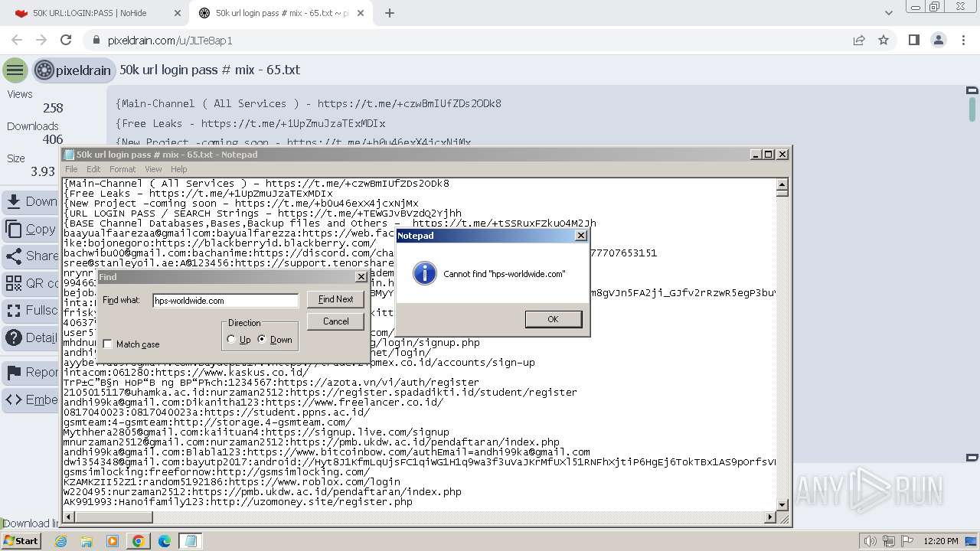Click the Find what input field

(x=225, y=301)
